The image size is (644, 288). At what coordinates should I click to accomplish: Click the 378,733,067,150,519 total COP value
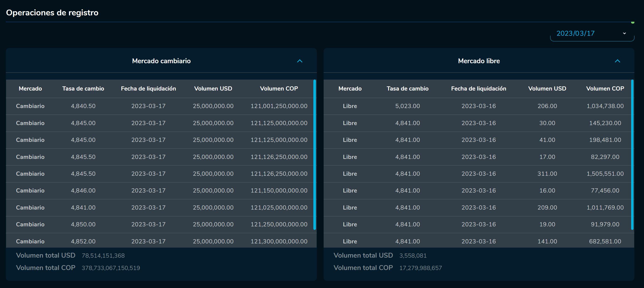pos(111,268)
